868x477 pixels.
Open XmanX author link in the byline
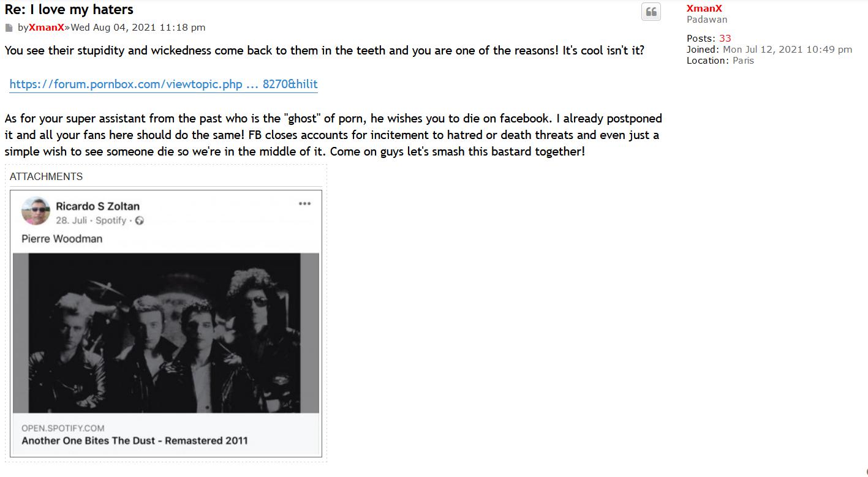pyautogui.click(x=47, y=28)
